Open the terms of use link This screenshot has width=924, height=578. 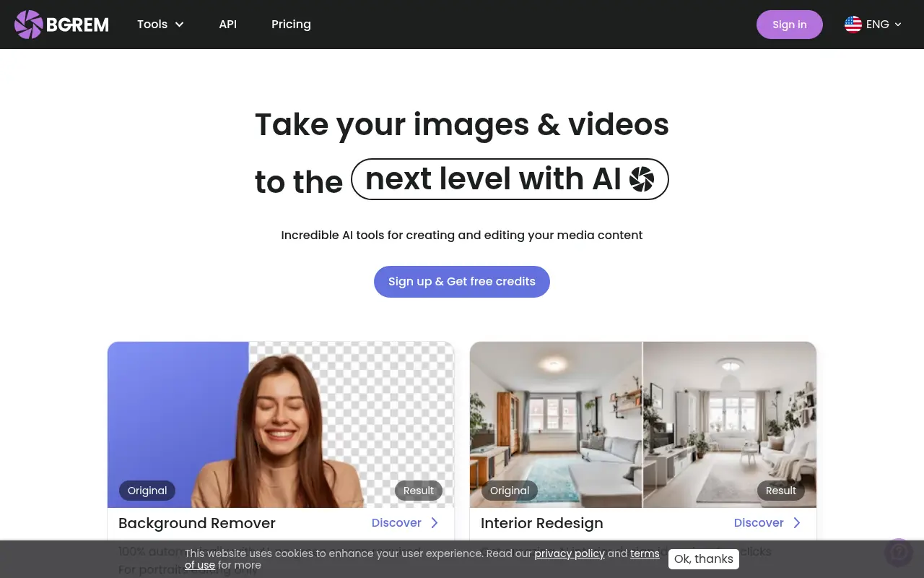pos(645,553)
